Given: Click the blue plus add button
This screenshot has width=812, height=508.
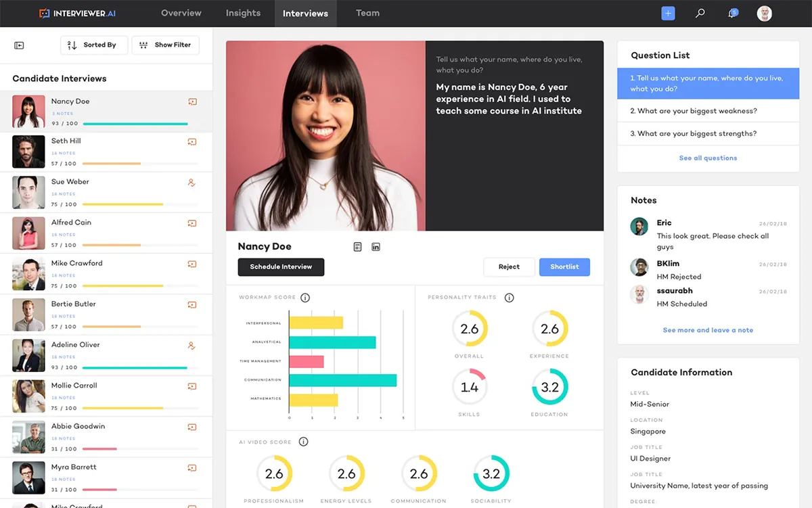Looking at the screenshot, I should 668,13.
